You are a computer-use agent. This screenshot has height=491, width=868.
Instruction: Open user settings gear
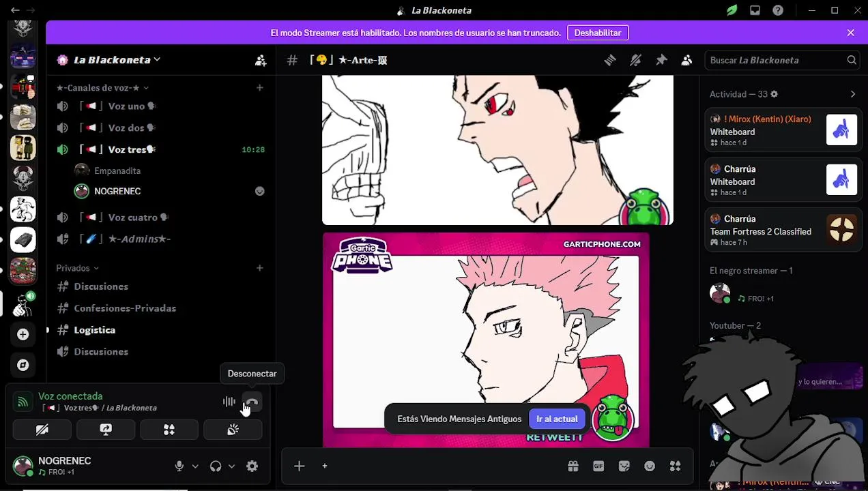(252, 466)
